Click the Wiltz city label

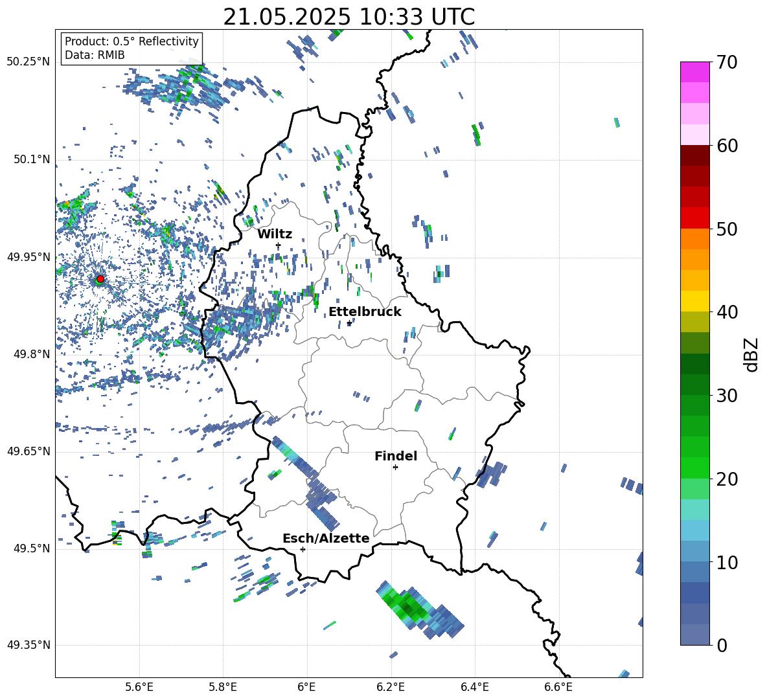[x=275, y=234]
